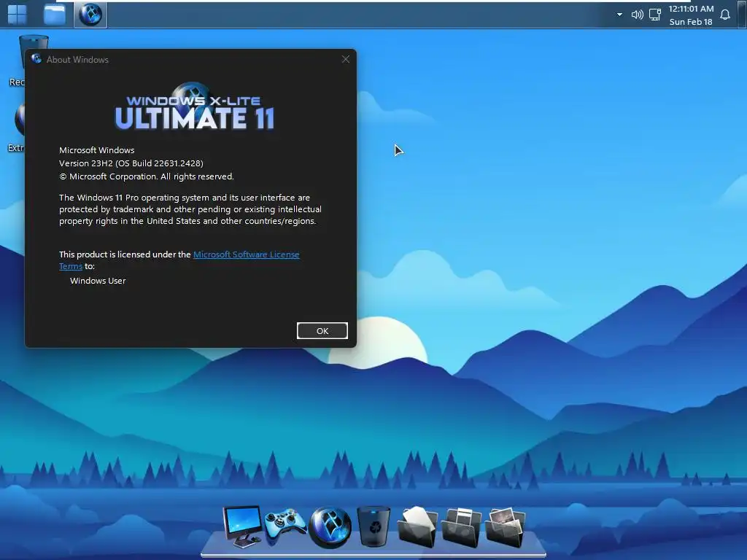Click the Windows X-Lite Ultimate 11 logo
This screenshot has height=560, width=747.
pyautogui.click(x=194, y=107)
